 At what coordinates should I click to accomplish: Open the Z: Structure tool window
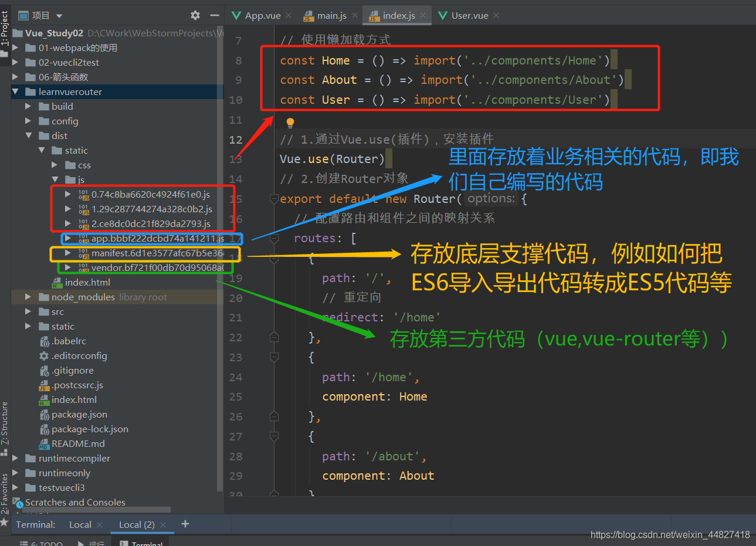pos(5,423)
